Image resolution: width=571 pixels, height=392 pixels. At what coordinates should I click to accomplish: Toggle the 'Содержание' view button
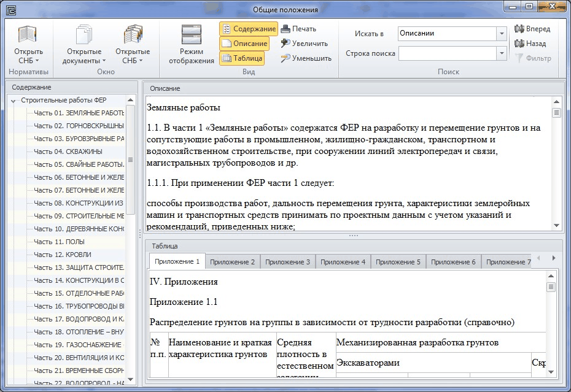tap(249, 29)
